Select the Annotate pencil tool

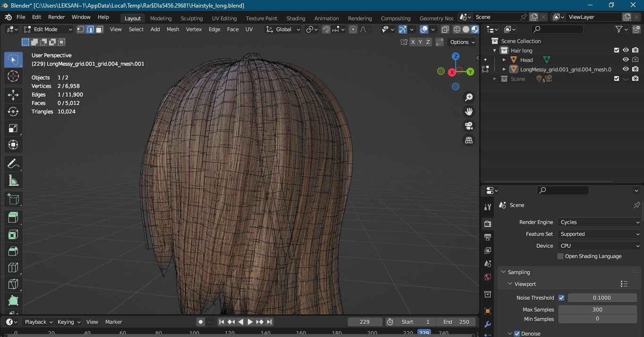13,164
